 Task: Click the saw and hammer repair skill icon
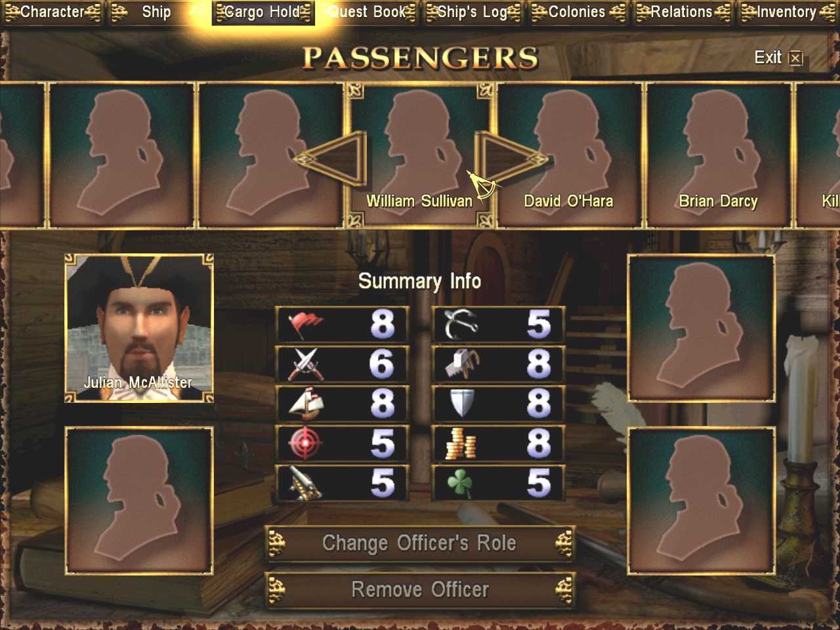pos(463,364)
